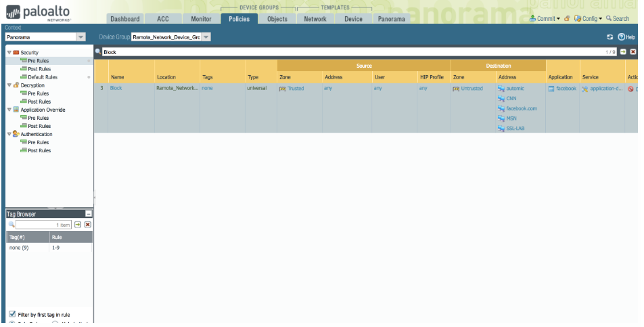644x327 pixels.
Task: Select Application Override Pre Rules
Action: tap(38, 118)
